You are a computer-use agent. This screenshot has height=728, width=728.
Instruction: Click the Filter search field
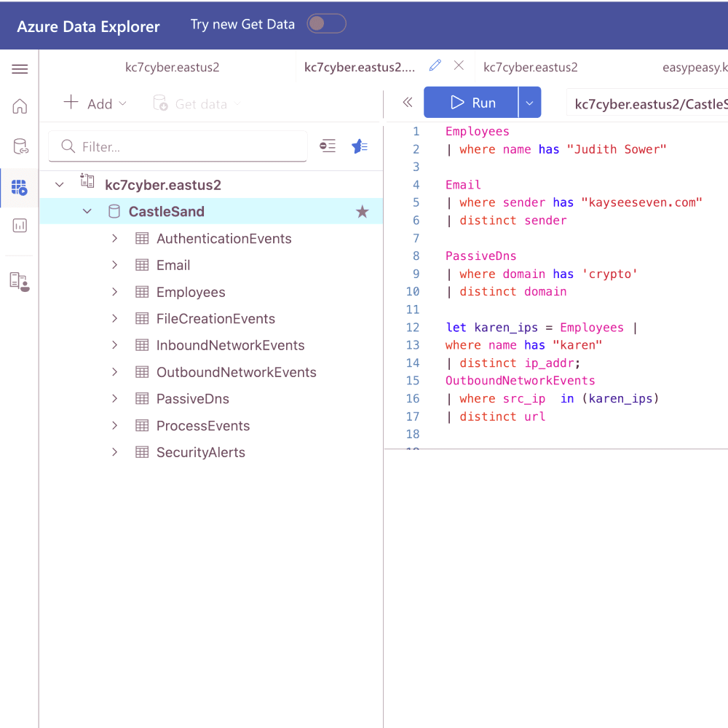point(178,147)
